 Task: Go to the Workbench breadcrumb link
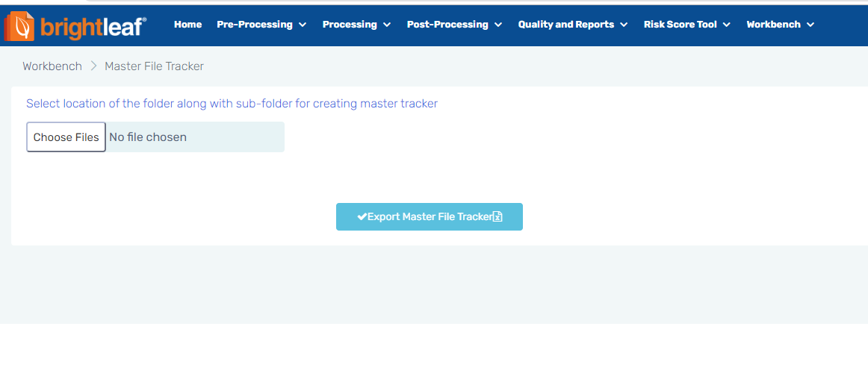pos(52,66)
